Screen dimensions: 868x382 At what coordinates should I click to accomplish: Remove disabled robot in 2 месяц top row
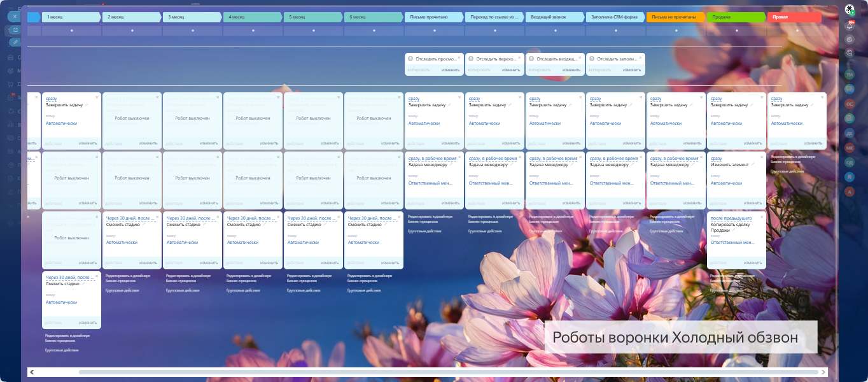157,97
